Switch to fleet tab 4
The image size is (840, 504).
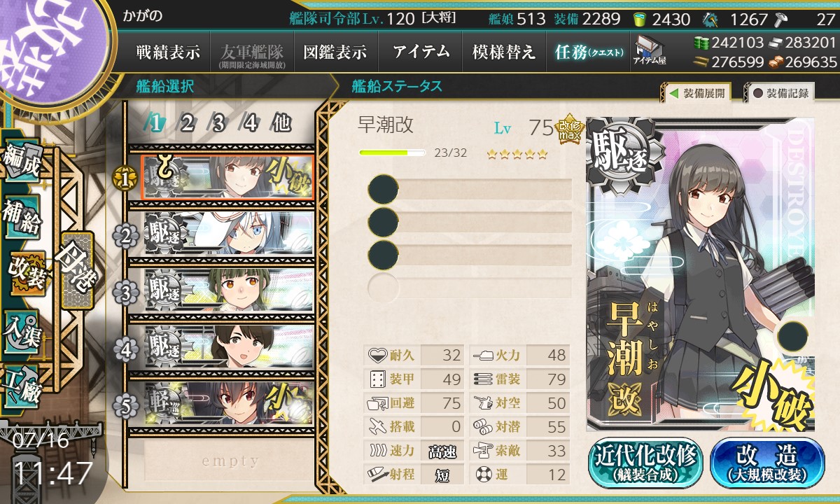pos(250,124)
